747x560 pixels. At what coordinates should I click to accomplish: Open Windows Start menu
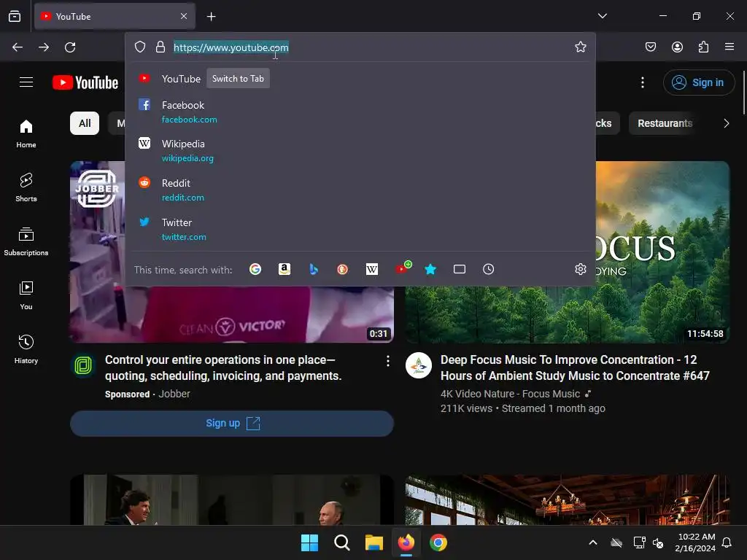[x=309, y=542]
